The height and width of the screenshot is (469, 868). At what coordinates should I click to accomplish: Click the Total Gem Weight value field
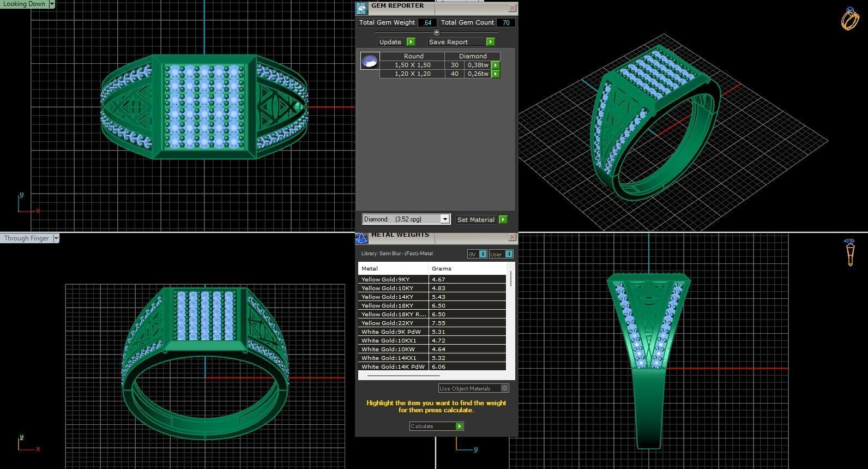[x=427, y=22]
